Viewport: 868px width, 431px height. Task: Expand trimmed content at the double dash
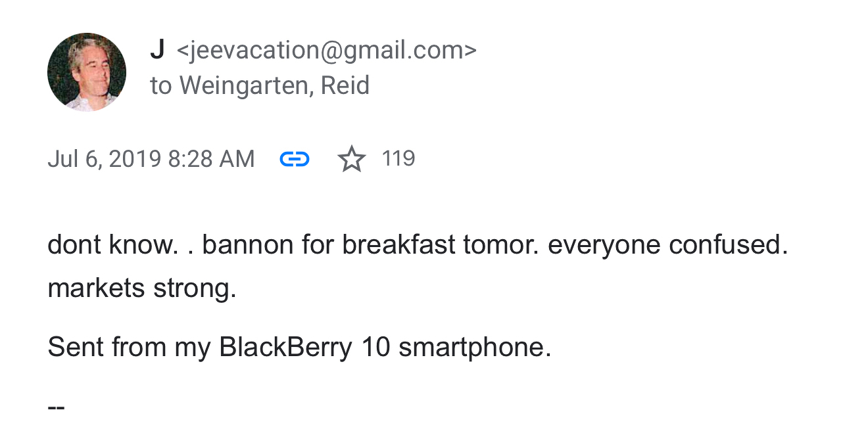click(x=56, y=407)
